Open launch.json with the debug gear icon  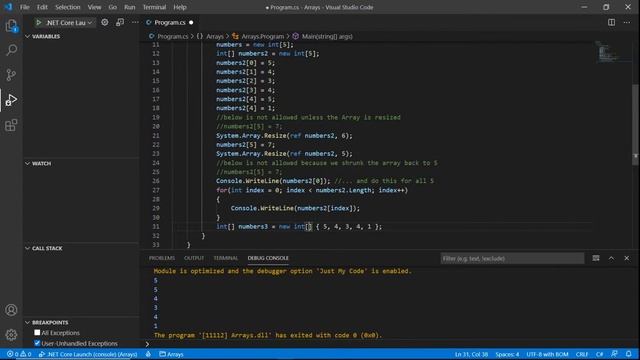[x=105, y=22]
